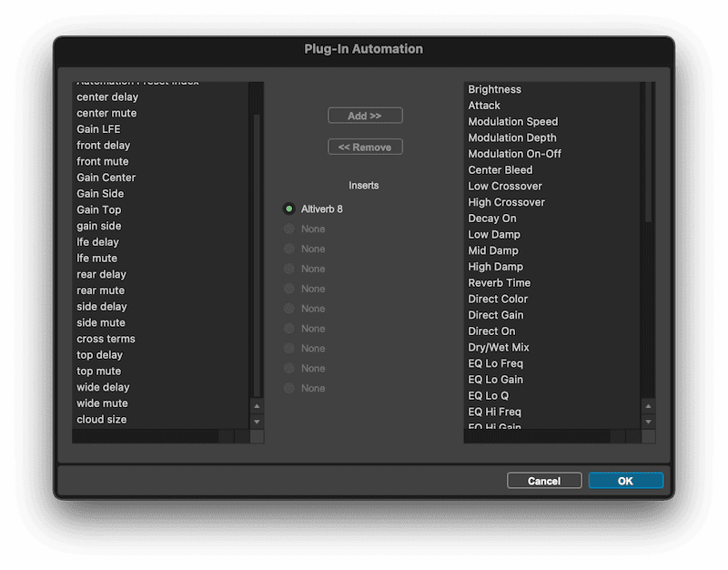Choose 'lfe delay' in the left list
This screenshot has height=570, width=728.
[x=98, y=242]
